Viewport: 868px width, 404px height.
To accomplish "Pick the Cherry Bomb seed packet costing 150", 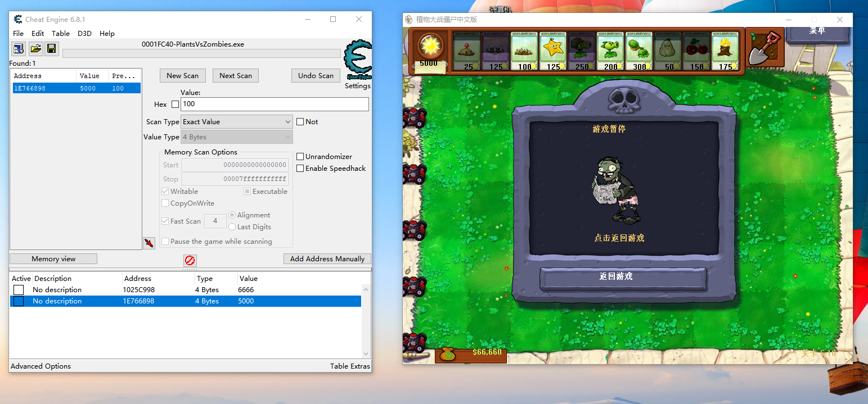I will 696,51.
